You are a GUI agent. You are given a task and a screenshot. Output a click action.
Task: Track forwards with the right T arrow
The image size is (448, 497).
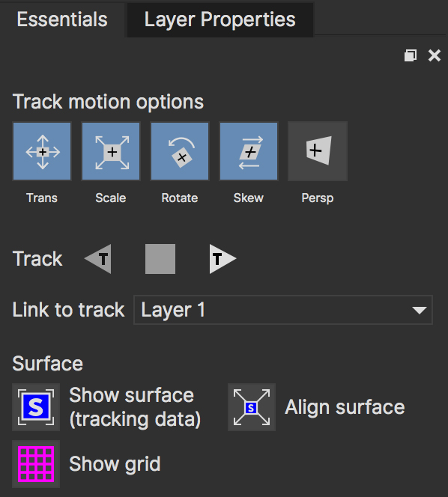(223, 259)
